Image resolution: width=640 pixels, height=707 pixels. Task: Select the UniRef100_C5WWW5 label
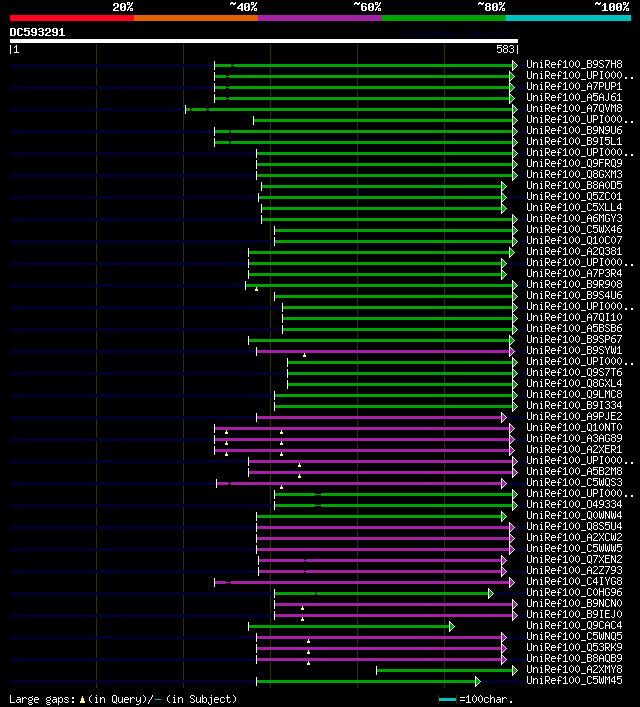574,548
